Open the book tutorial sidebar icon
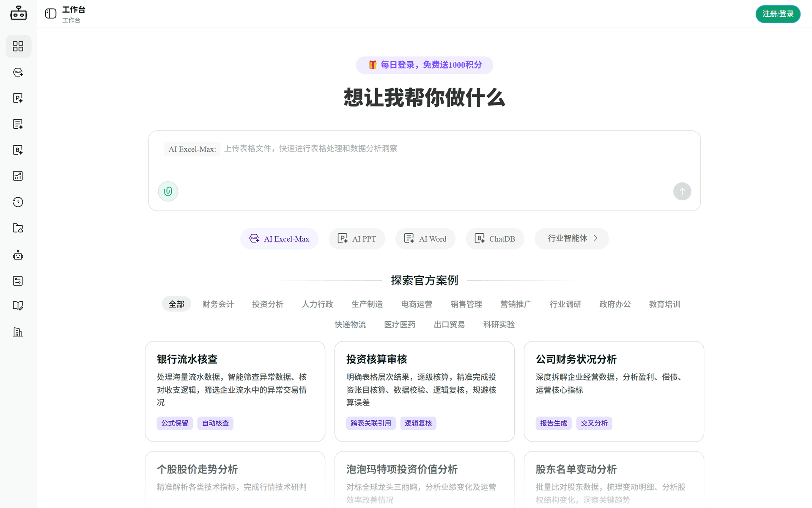 click(18, 306)
